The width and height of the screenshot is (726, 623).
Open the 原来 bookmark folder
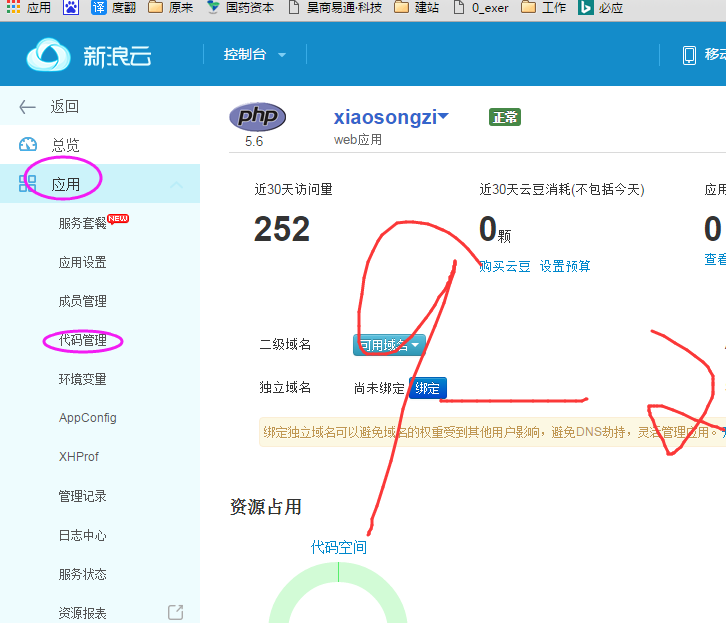click(170, 7)
